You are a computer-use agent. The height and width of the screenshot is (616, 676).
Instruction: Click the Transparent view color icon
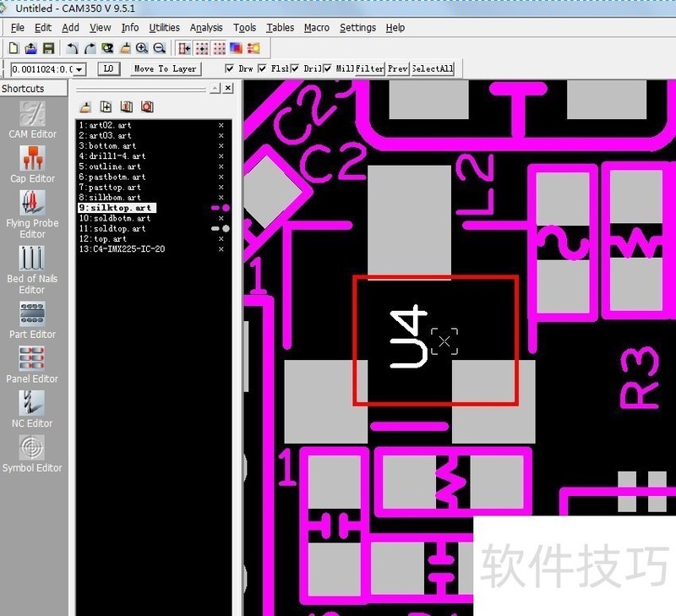236,48
